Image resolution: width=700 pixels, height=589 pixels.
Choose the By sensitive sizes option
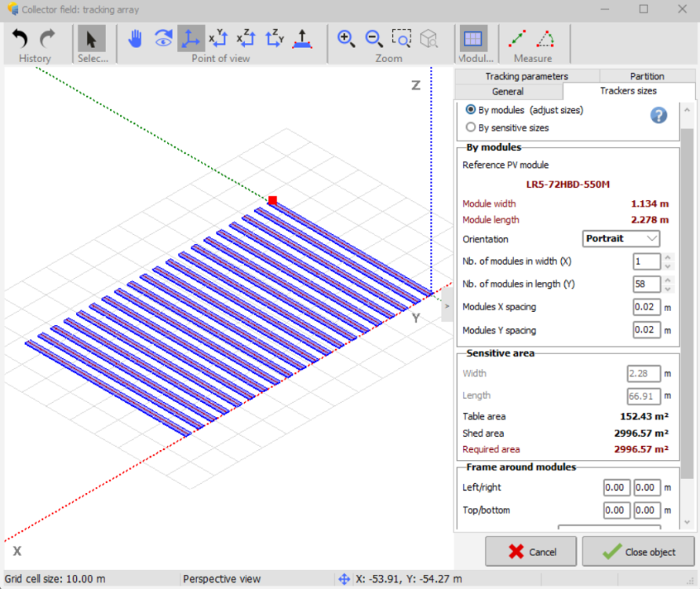[x=471, y=127]
